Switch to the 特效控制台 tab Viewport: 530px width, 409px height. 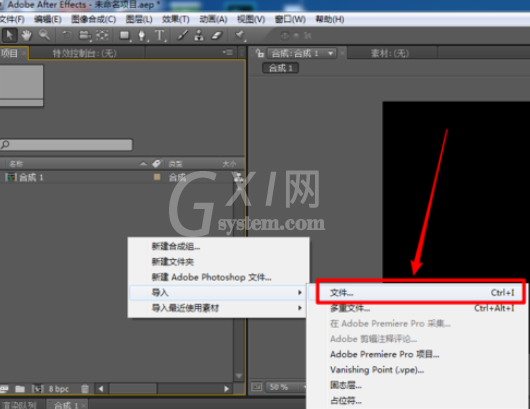point(85,53)
